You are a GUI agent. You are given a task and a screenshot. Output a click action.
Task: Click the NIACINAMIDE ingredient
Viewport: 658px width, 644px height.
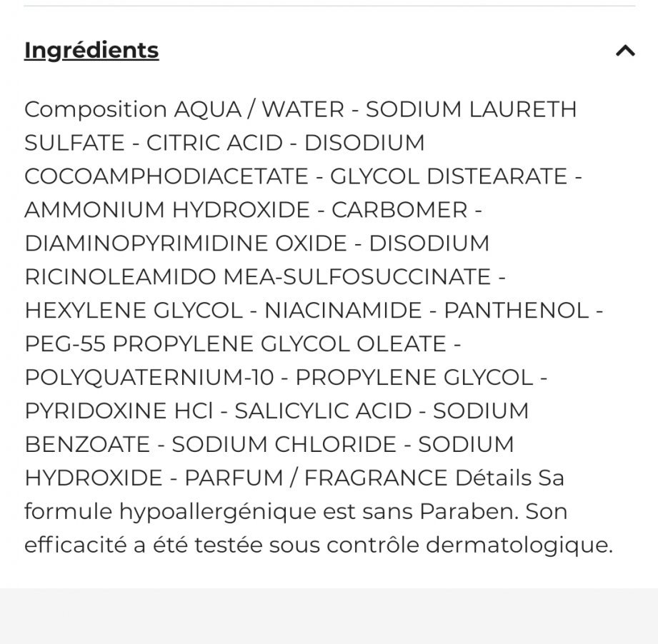pos(343,311)
